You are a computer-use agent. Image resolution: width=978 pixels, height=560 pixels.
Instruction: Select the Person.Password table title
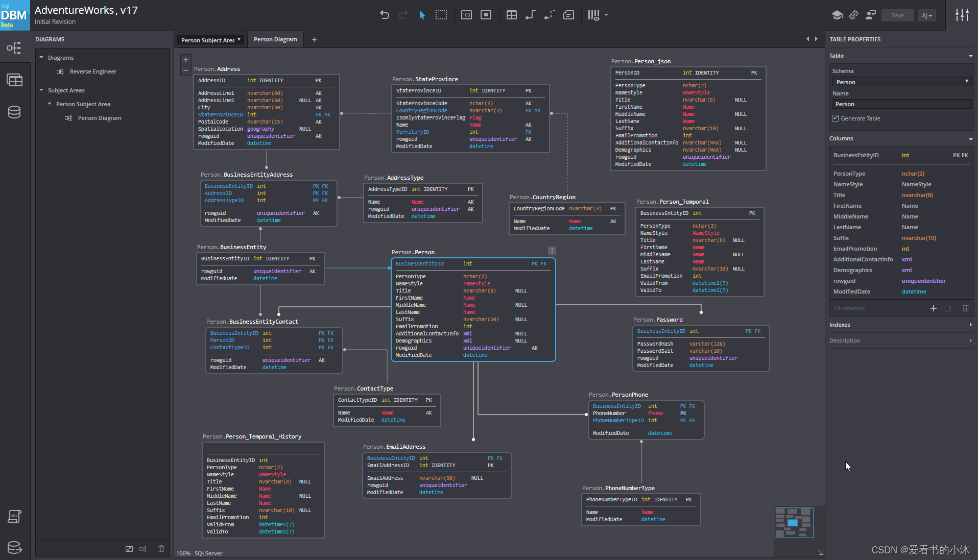pos(658,320)
